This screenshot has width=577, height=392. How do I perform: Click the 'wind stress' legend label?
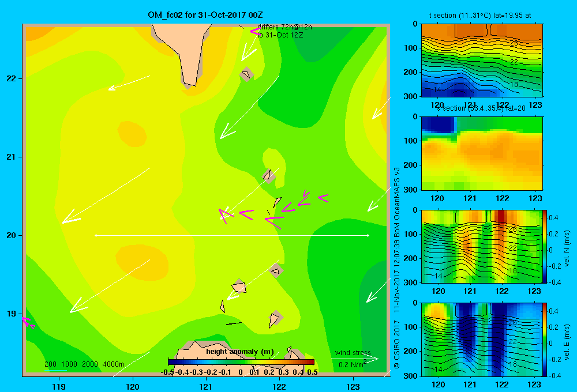click(353, 353)
